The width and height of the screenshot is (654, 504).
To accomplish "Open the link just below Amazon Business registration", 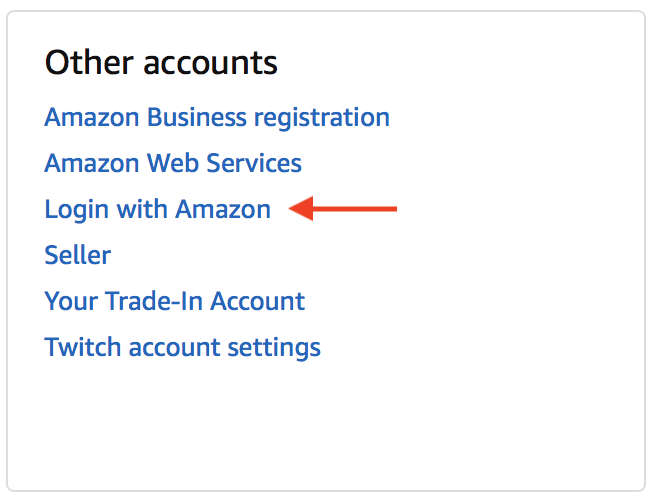I will click(173, 164).
